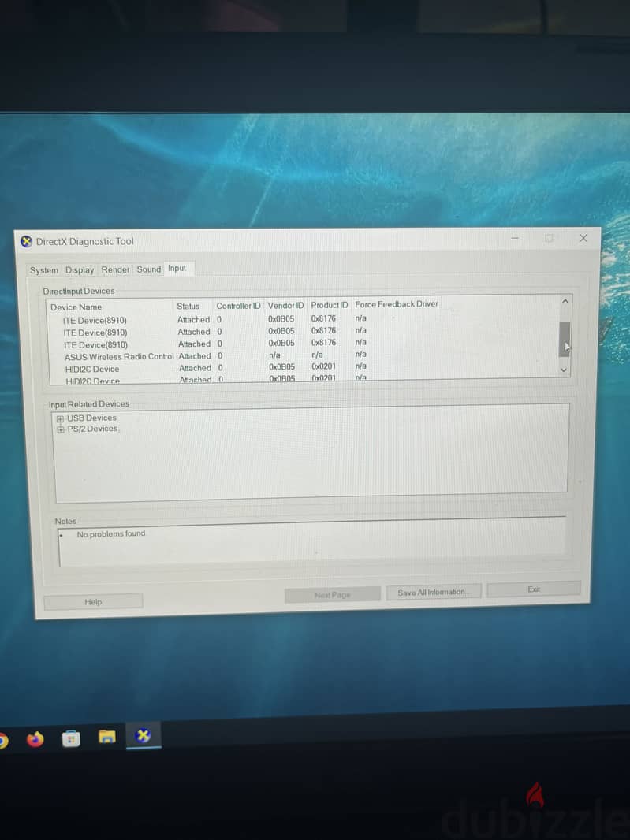Click the Force Feedback Driver column header
The height and width of the screenshot is (840, 630).
click(397, 303)
